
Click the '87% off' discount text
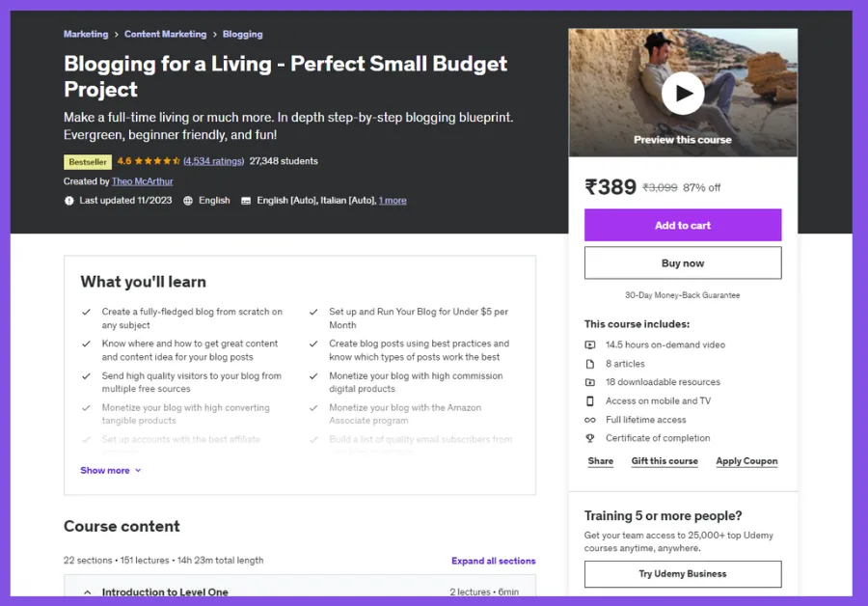click(x=701, y=188)
